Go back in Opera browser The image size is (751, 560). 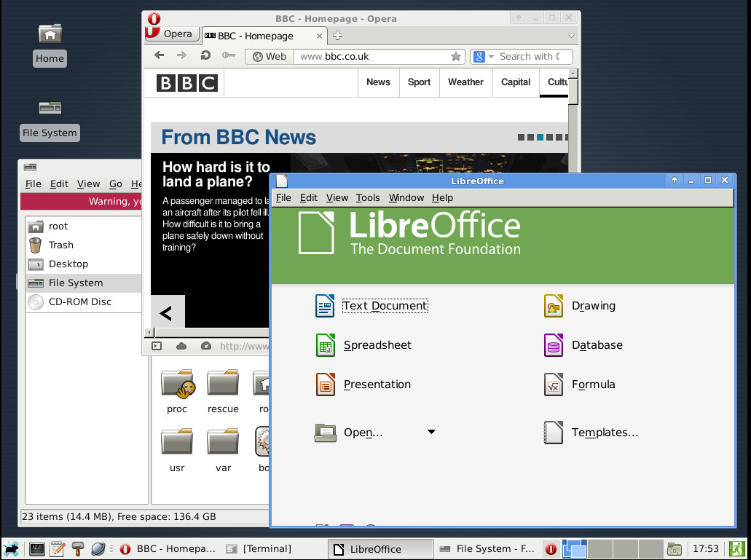(x=159, y=55)
